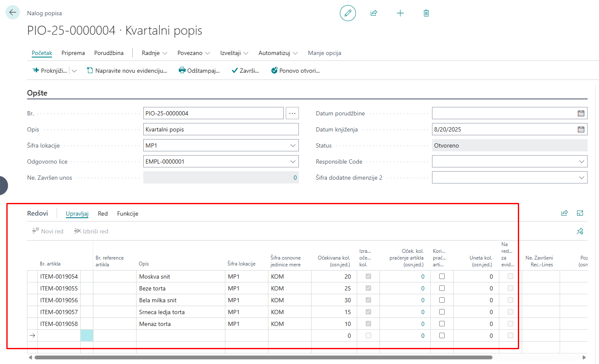The height and width of the screenshot is (364, 599).
Task: Open the Responsible Code dropdown
Action: pyautogui.click(x=582, y=161)
